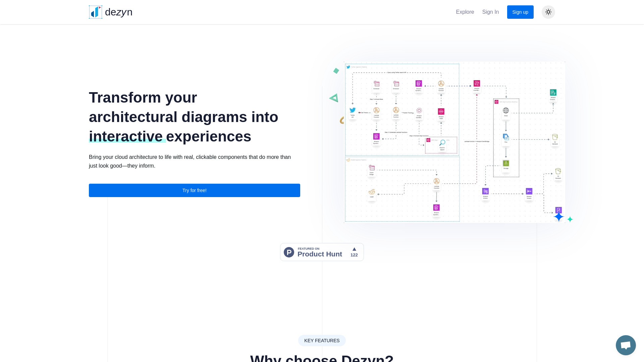644x362 pixels.
Task: Click the dezyn logo icon
Action: (x=96, y=12)
